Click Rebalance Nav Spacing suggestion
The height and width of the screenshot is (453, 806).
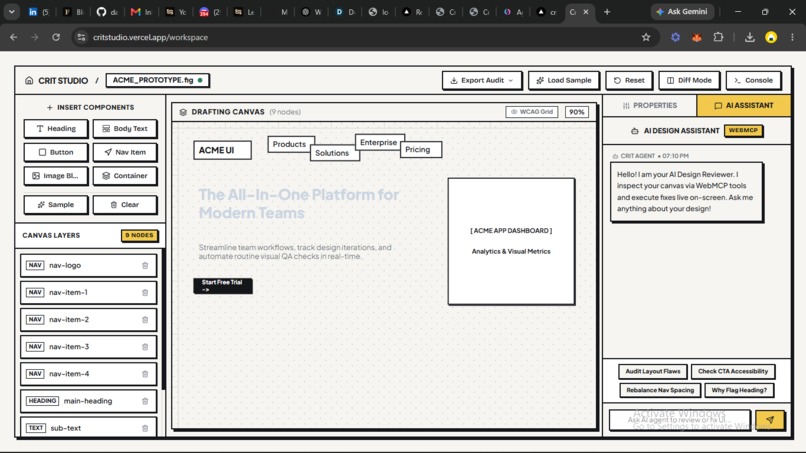(x=660, y=390)
